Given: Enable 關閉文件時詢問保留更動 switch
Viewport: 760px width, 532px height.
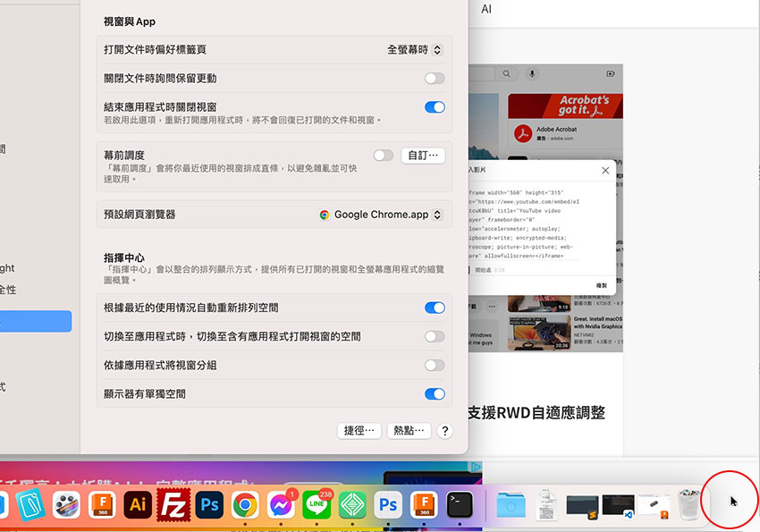Looking at the screenshot, I should [x=435, y=79].
